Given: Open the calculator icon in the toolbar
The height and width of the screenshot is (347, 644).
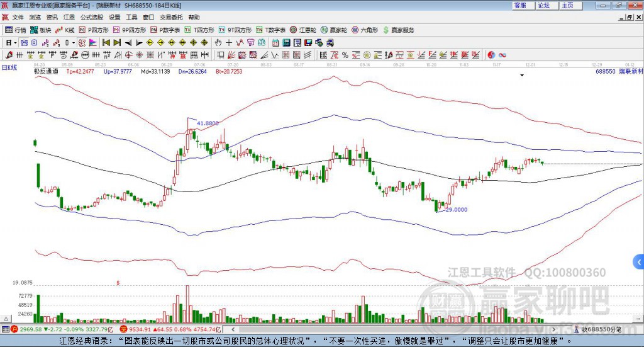Looking at the screenshot, I should click(x=287, y=43).
